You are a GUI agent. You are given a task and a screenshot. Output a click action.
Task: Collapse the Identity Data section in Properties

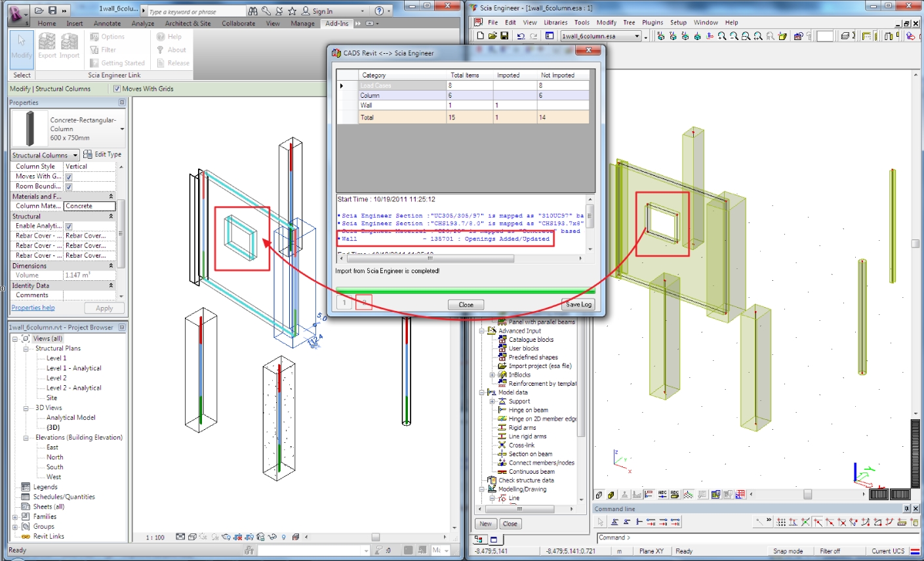pyautogui.click(x=111, y=285)
